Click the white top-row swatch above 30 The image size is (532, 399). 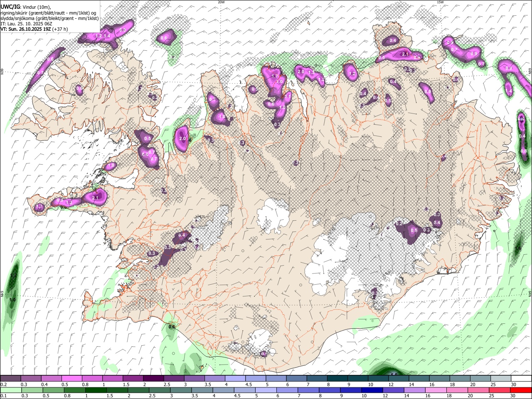(x=521, y=379)
